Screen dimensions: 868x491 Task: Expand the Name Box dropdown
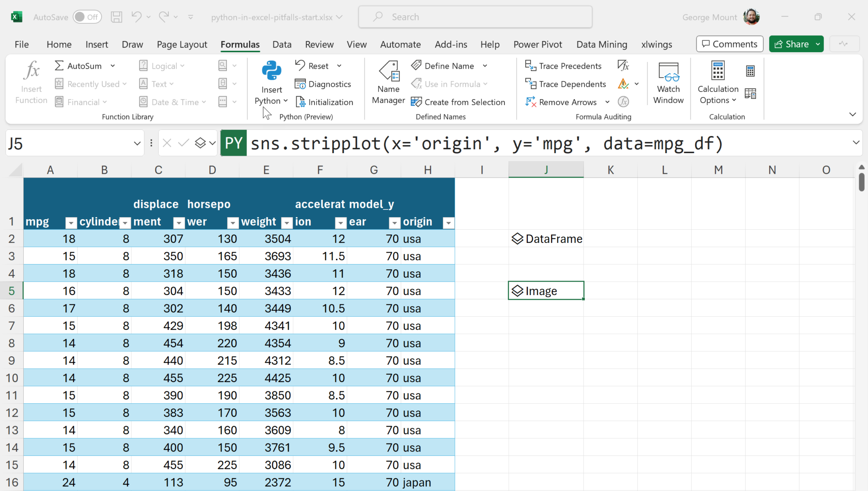pos(137,143)
